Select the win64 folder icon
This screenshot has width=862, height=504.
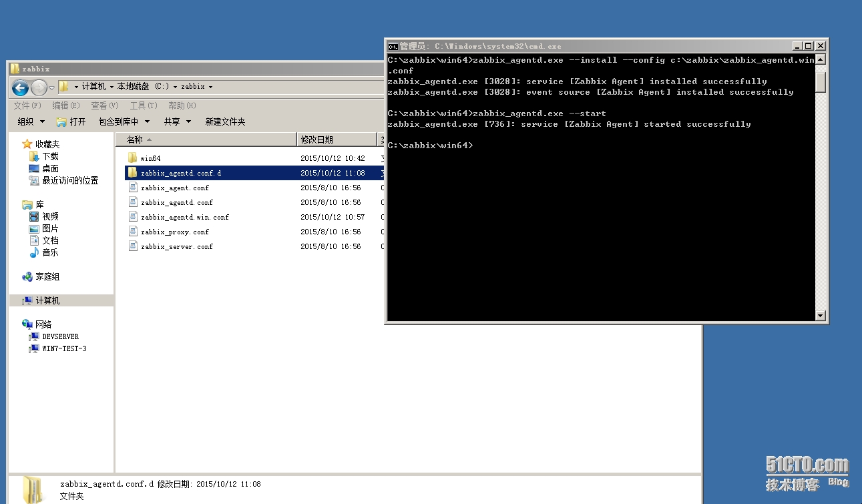(x=132, y=158)
